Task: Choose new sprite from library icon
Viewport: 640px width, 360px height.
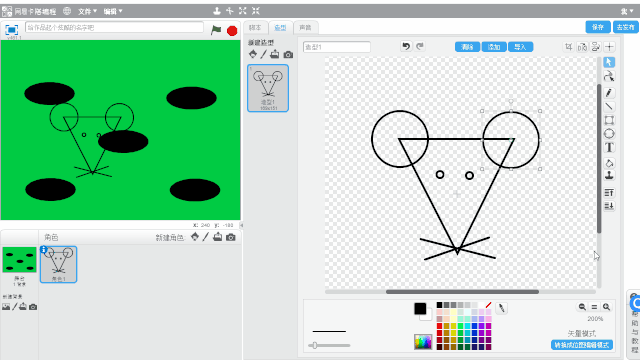Action: (195, 237)
